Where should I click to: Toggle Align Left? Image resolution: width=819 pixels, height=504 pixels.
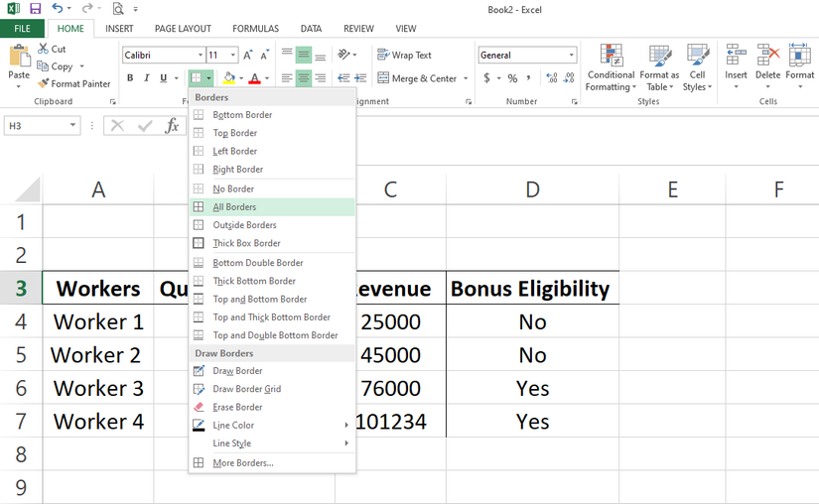[x=287, y=78]
